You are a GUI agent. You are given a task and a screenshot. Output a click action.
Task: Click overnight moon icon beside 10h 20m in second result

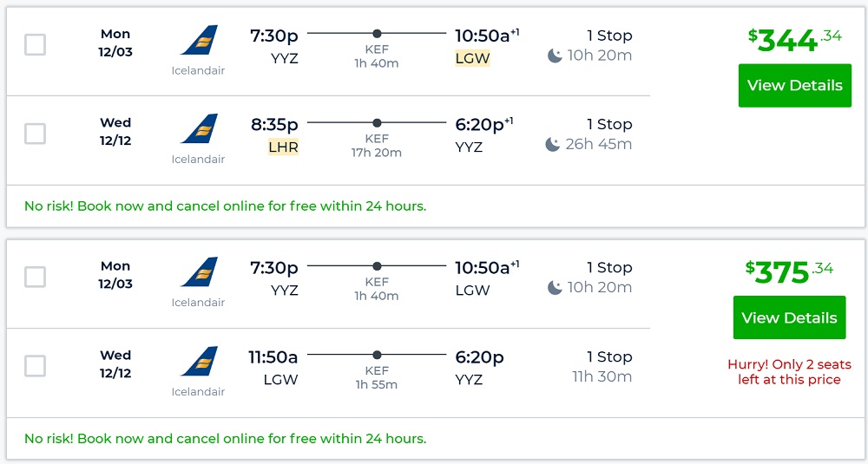click(555, 287)
